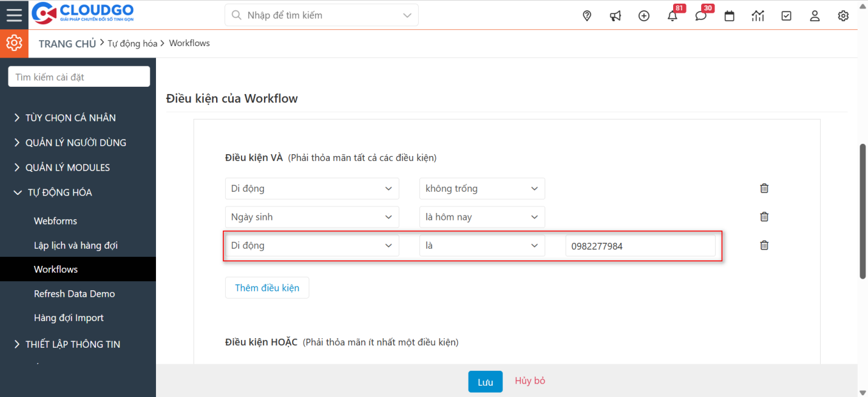
Task: Select Lập lịch và hàng đợi
Action: (75, 245)
